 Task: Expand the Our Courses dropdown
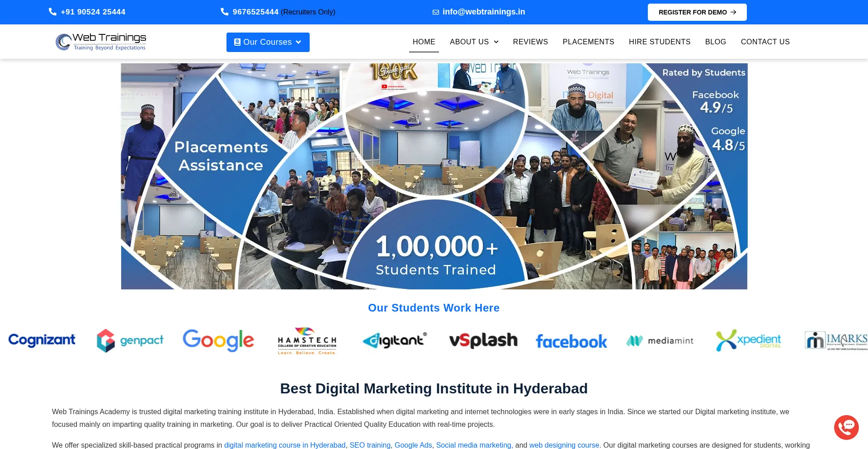tap(268, 42)
